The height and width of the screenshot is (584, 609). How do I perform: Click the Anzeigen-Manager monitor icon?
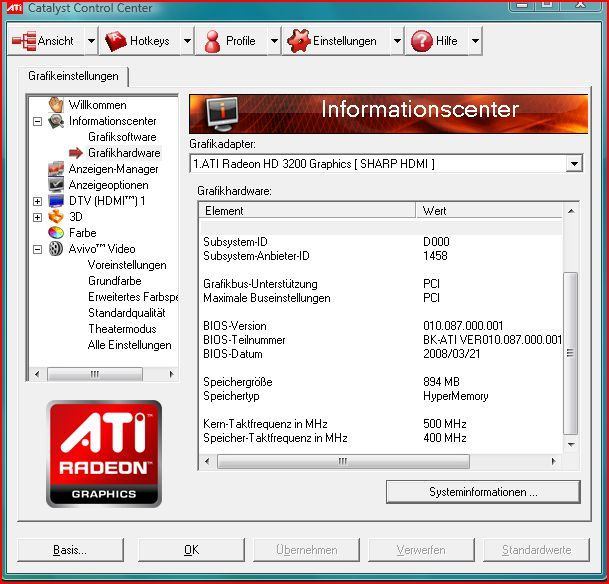click(x=56, y=169)
